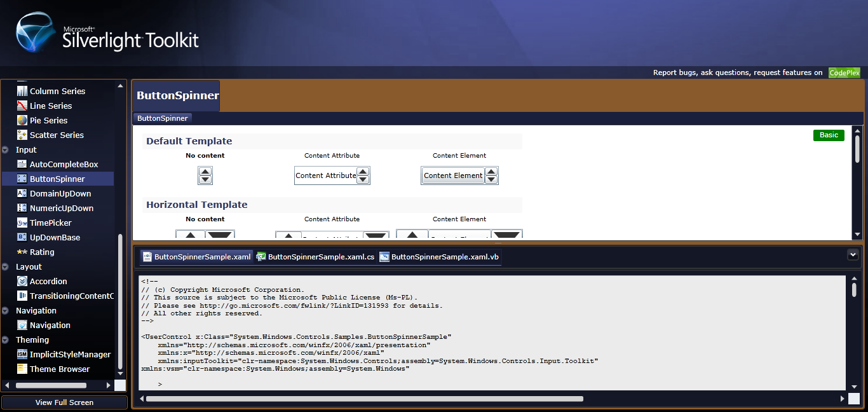Click the Column Series chart icon
This screenshot has height=412, width=868.
(x=22, y=91)
